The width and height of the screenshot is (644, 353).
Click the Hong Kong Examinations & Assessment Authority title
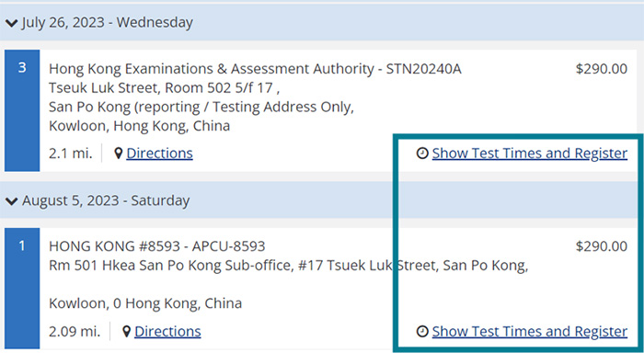(255, 69)
